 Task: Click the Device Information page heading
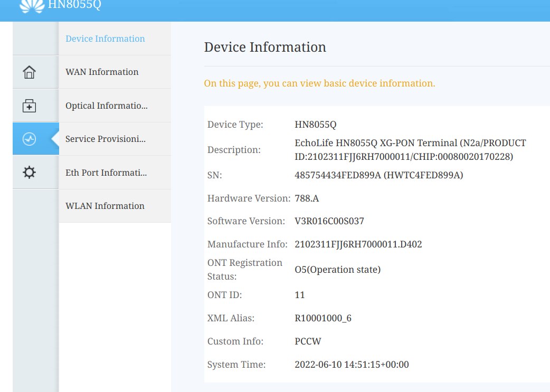tap(265, 47)
